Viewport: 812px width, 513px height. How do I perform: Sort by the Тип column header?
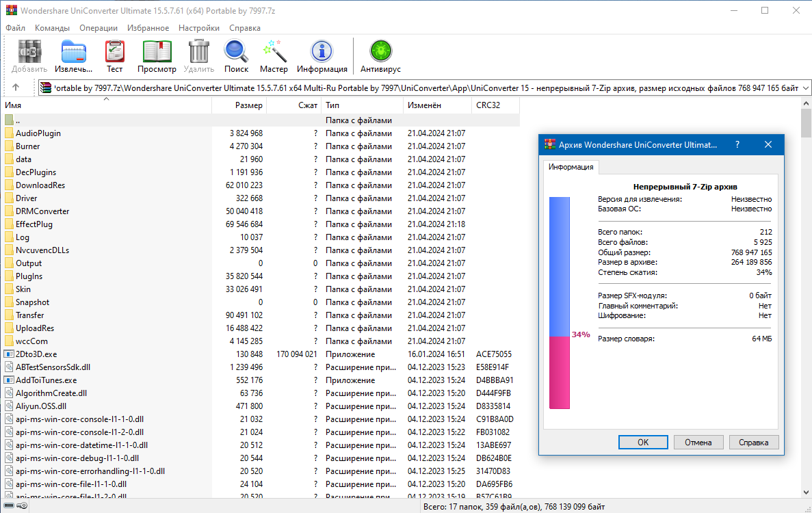click(362, 105)
